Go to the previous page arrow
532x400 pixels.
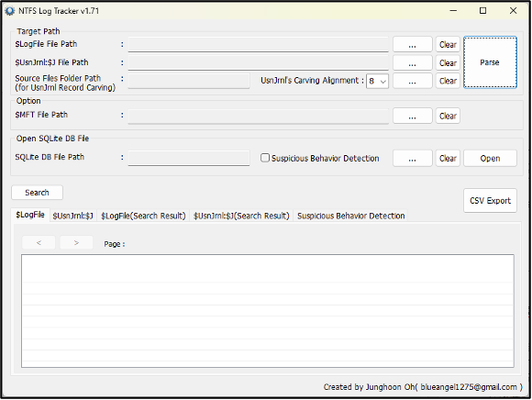(39, 243)
